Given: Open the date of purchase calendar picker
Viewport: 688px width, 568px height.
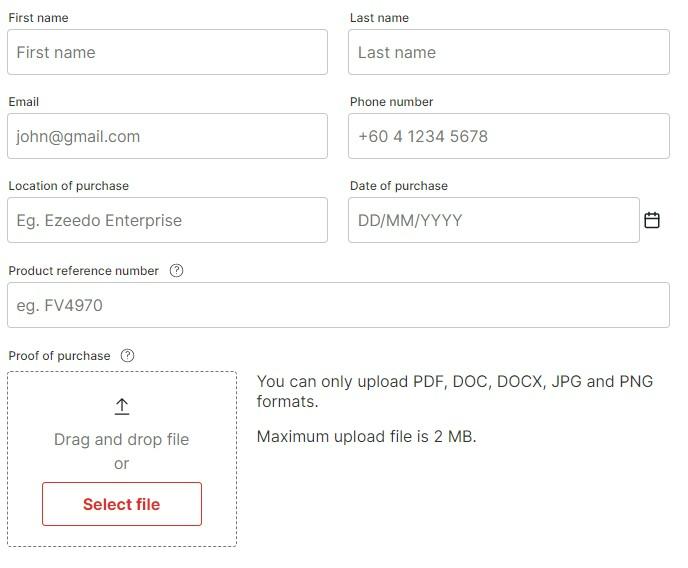Looking at the screenshot, I should click(x=652, y=220).
